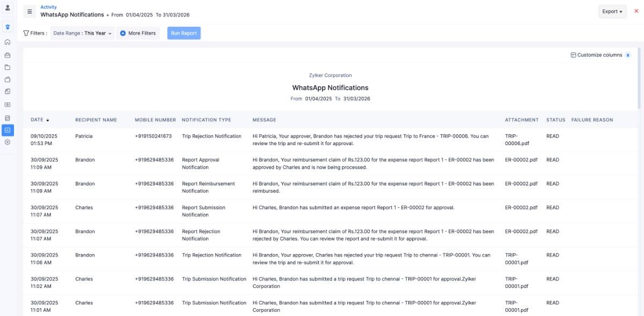
Task: Open Brandon's ER-00002.pdf attachment
Action: 521,160
